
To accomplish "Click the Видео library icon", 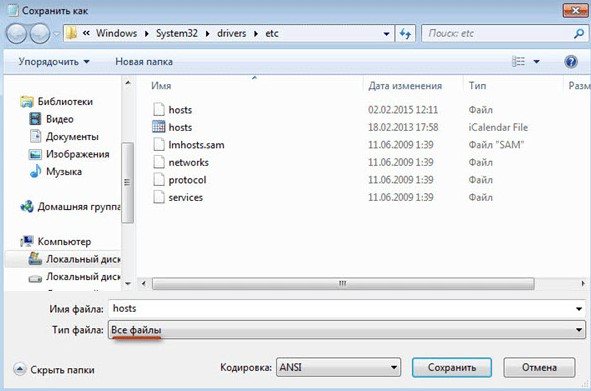I will click(x=35, y=119).
